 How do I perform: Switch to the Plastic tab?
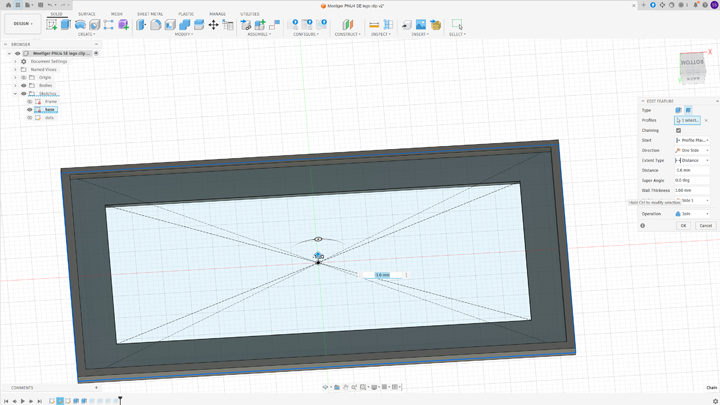click(x=186, y=14)
